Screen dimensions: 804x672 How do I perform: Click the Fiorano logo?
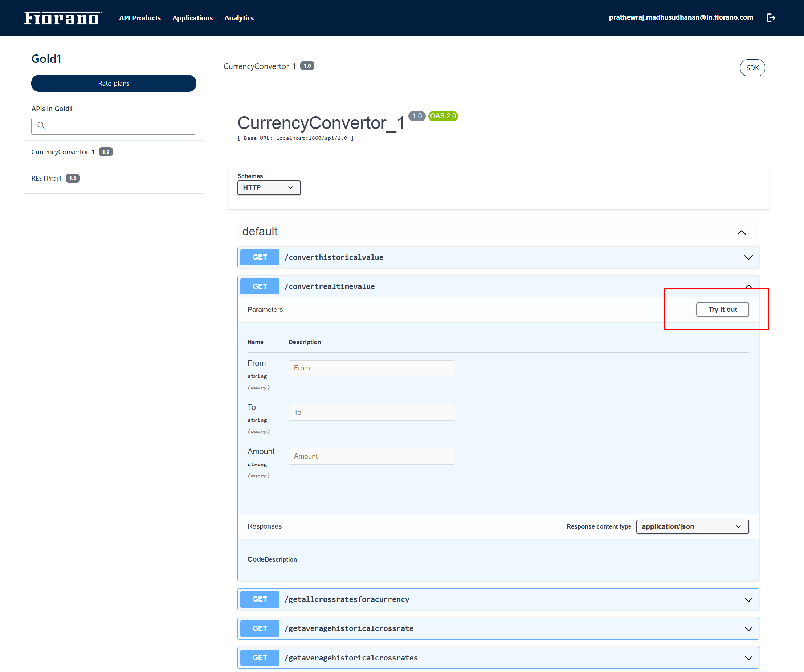63,18
